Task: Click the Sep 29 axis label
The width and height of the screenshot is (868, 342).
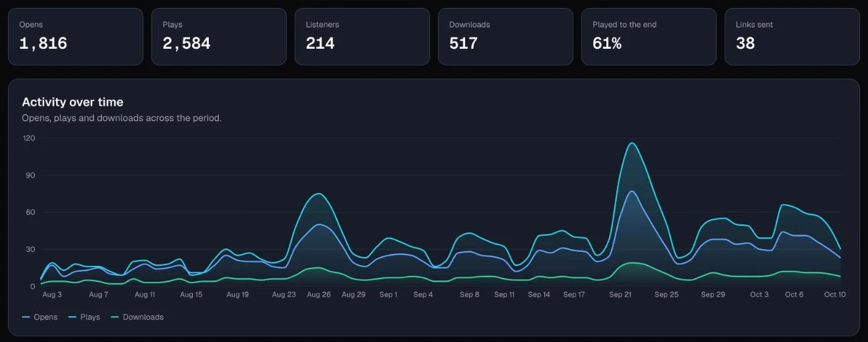Action: (x=713, y=295)
